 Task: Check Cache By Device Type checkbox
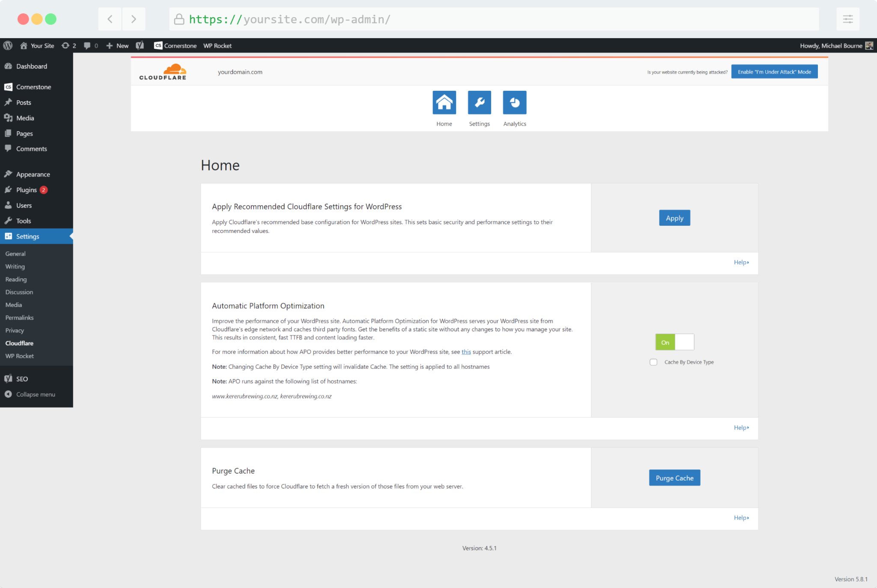(x=653, y=362)
